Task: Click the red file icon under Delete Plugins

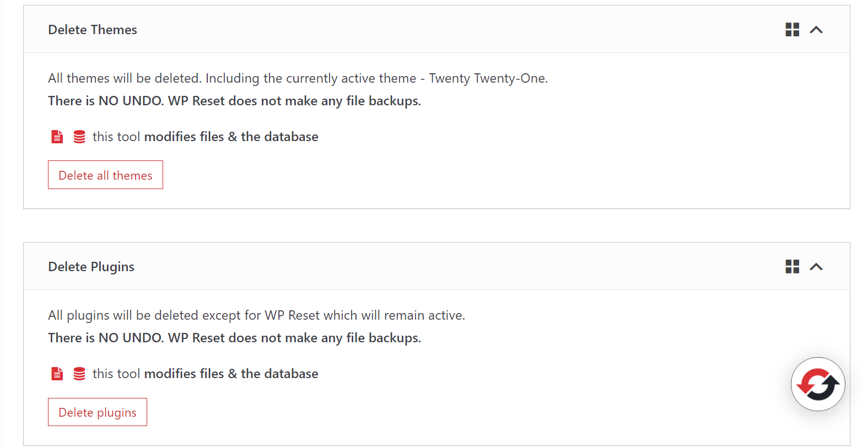Action: (x=57, y=374)
